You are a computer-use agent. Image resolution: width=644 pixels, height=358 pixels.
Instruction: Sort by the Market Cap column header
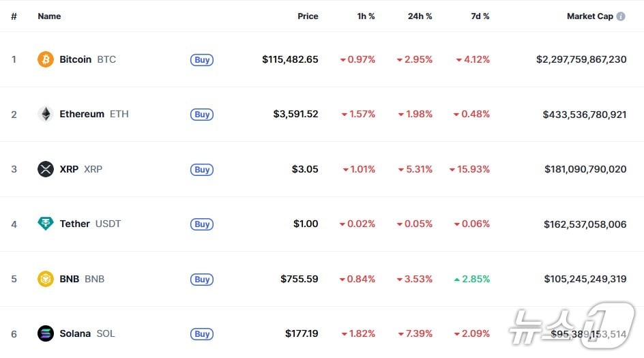tap(589, 16)
